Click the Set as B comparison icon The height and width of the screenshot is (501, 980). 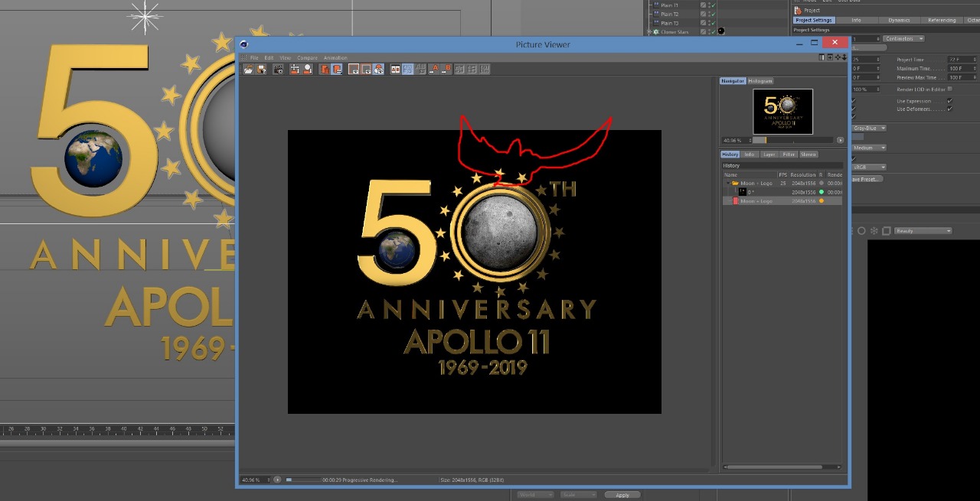pyautogui.click(x=446, y=69)
